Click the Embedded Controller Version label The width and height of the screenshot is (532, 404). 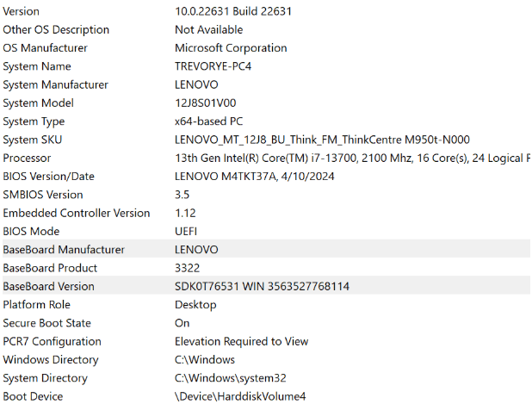click(77, 213)
